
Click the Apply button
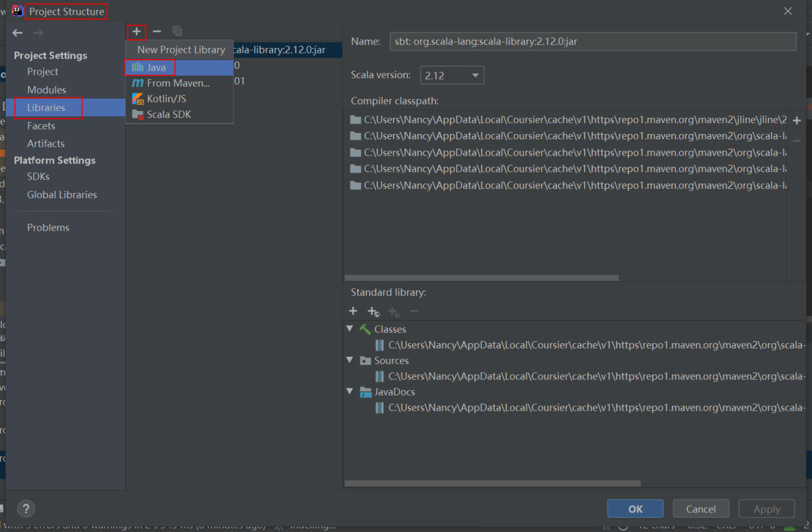tap(767, 509)
